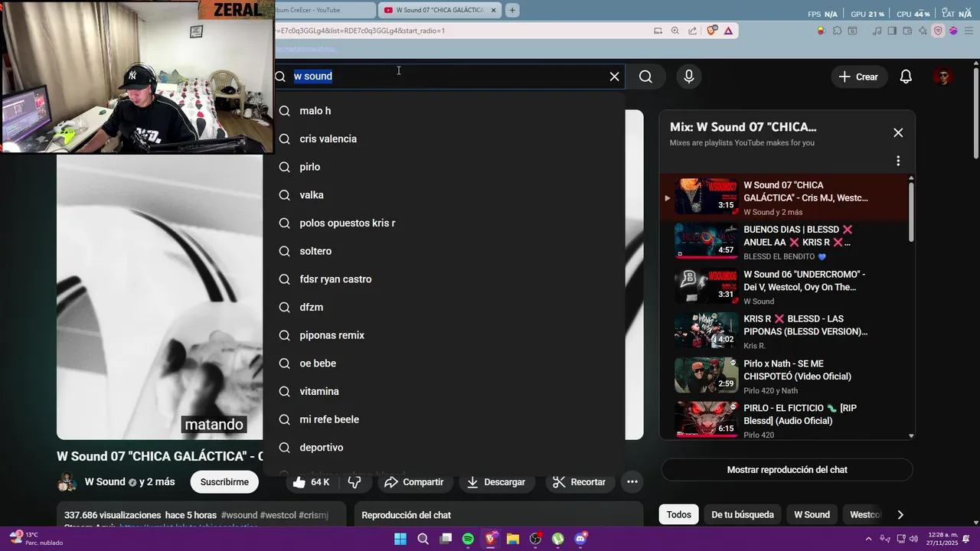Click Compartir share button
The image size is (980, 551).
pos(413,482)
